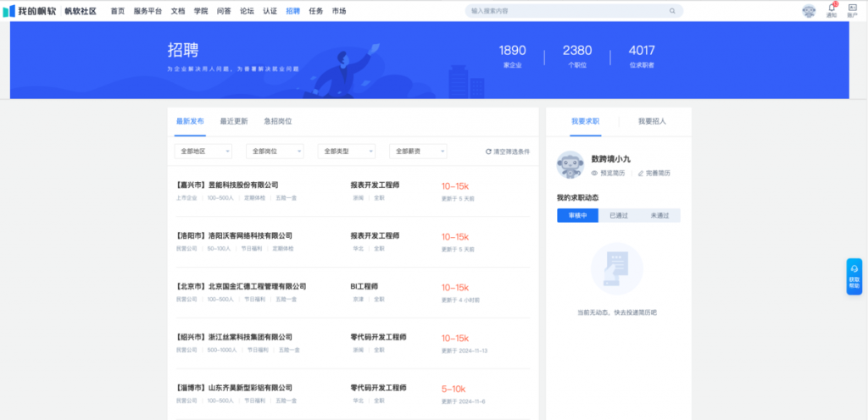This screenshot has height=420, width=868.
Task: Open notifications via the 通知 bell icon
Action: point(831,8)
